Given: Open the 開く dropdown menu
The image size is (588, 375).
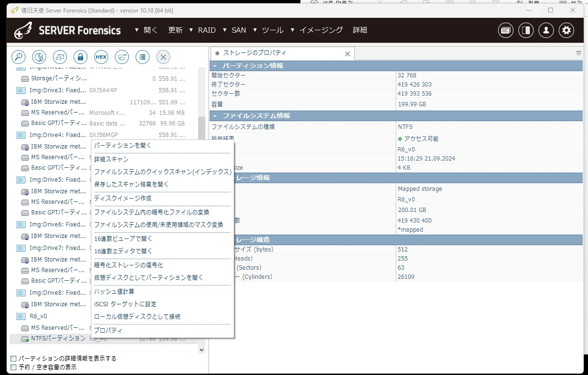Looking at the screenshot, I should tap(146, 30).
